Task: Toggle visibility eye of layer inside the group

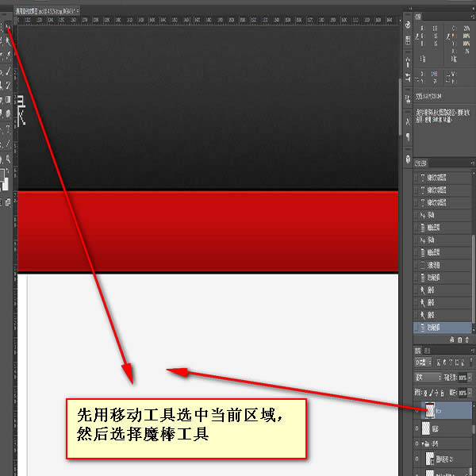Action: (x=417, y=459)
